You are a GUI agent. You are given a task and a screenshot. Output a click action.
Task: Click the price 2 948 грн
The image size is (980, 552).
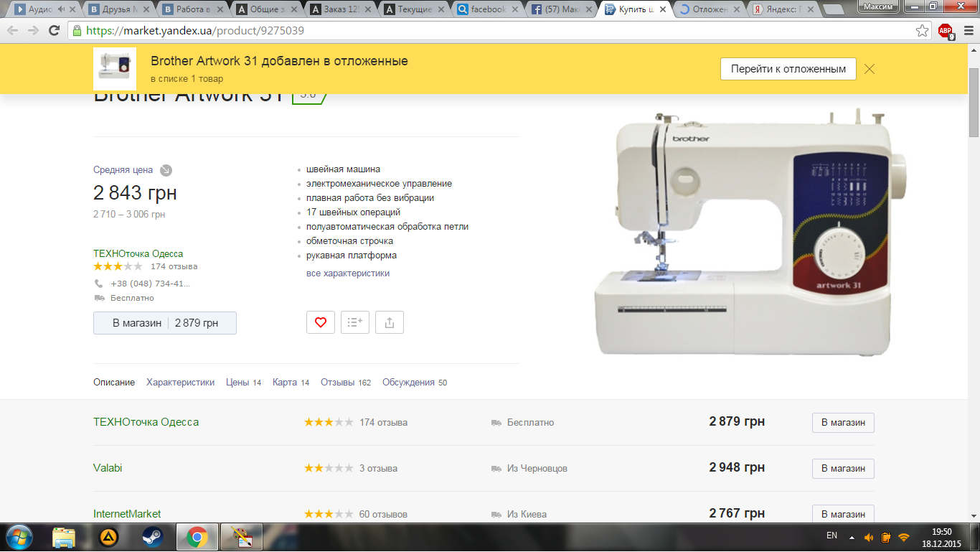point(737,467)
